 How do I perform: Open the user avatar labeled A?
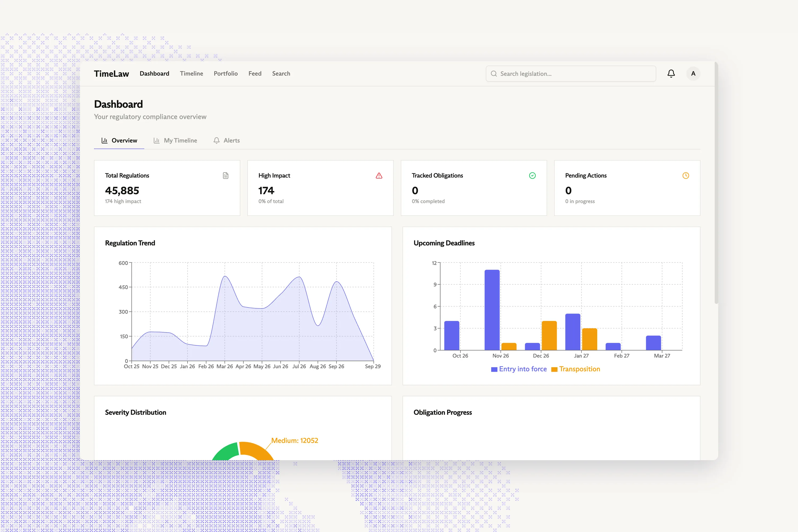click(693, 74)
